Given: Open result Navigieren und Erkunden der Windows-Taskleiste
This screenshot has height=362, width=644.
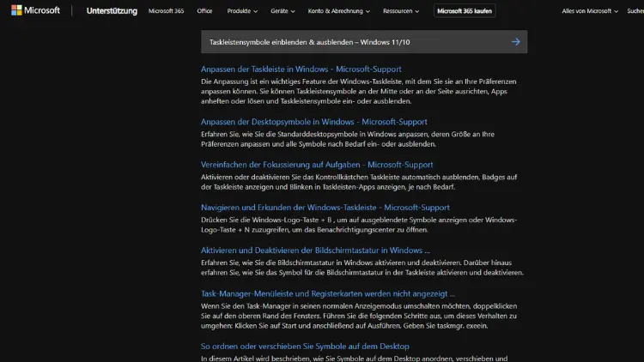Looking at the screenshot, I should pos(325,208).
